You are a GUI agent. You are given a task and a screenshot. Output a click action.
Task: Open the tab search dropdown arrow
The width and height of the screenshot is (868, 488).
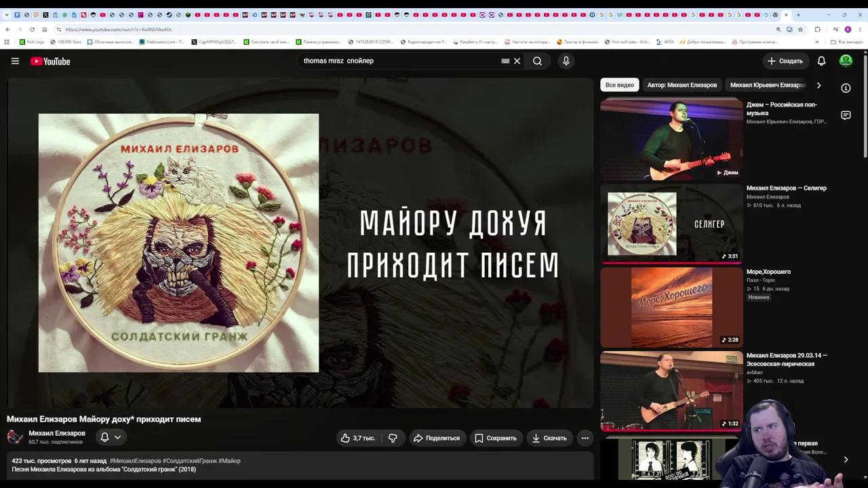coord(7,15)
